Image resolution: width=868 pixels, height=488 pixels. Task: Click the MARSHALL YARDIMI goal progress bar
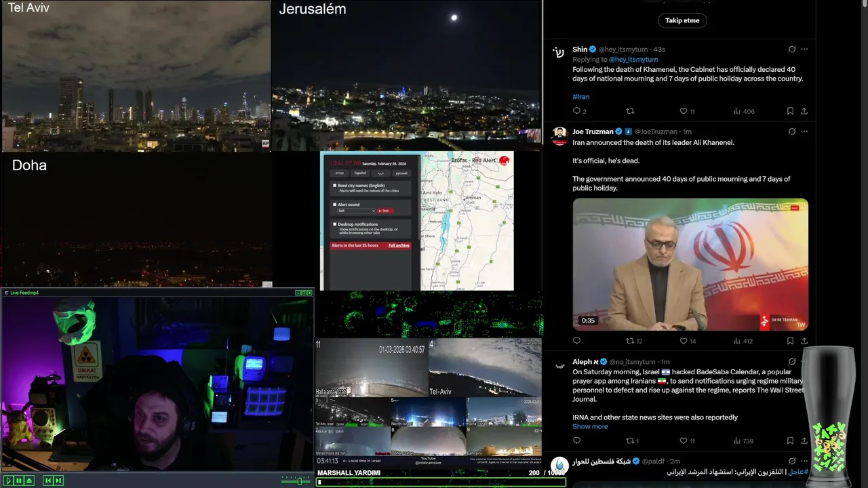pos(441,483)
